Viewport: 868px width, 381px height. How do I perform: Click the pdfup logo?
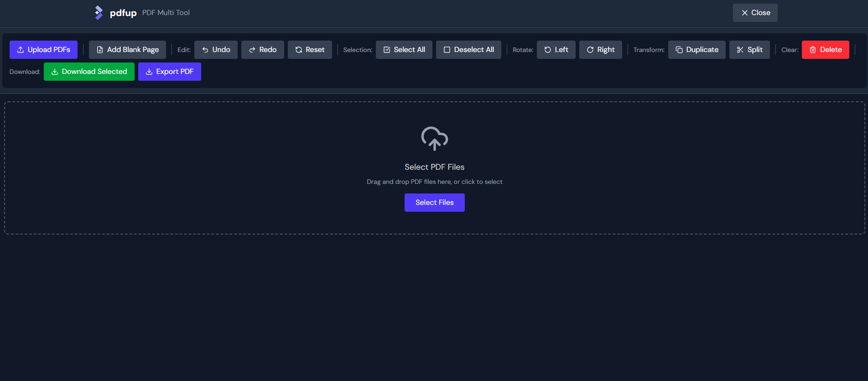(116, 13)
